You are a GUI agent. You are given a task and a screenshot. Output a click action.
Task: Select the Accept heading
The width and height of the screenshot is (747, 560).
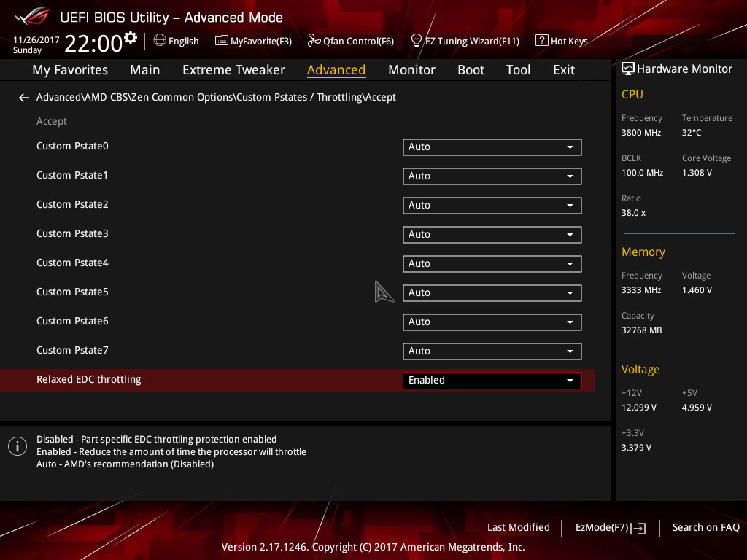pyautogui.click(x=52, y=122)
